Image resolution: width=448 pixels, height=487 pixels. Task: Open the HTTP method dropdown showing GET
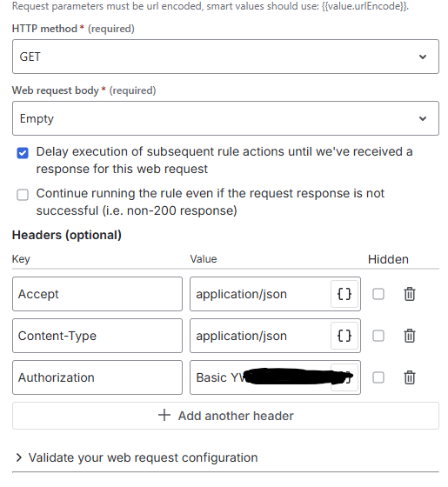[x=225, y=57]
